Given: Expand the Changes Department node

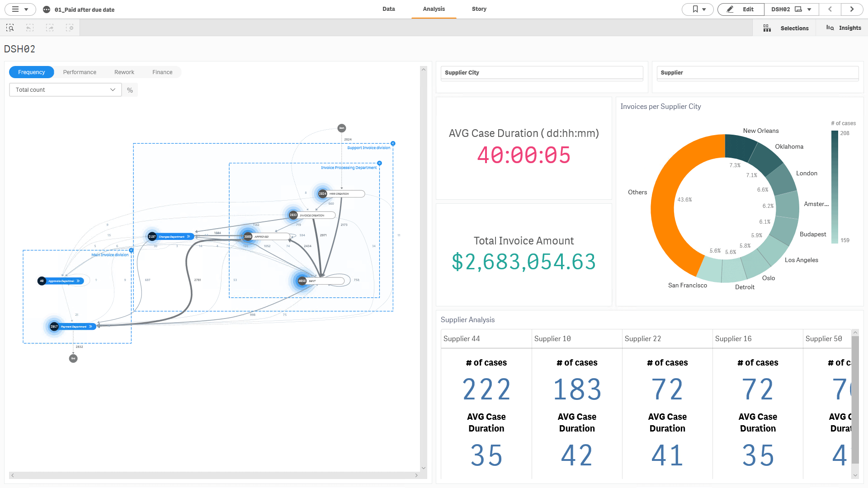Looking at the screenshot, I should pos(189,236).
